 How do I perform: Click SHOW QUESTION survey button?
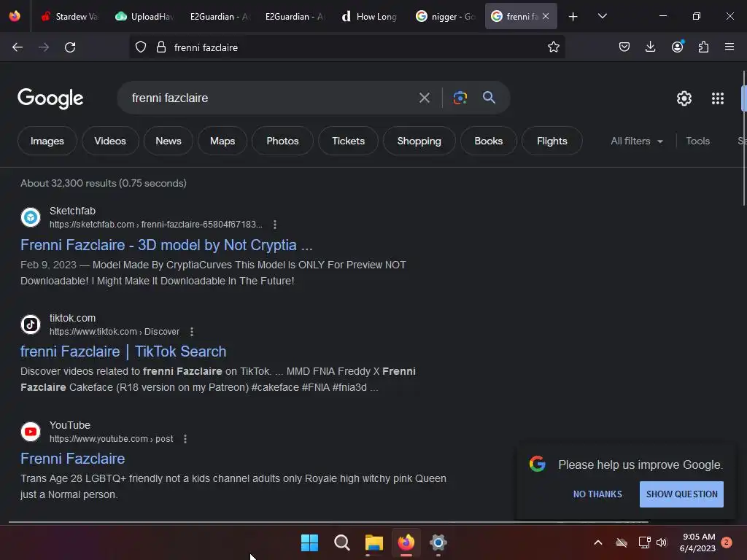click(681, 494)
